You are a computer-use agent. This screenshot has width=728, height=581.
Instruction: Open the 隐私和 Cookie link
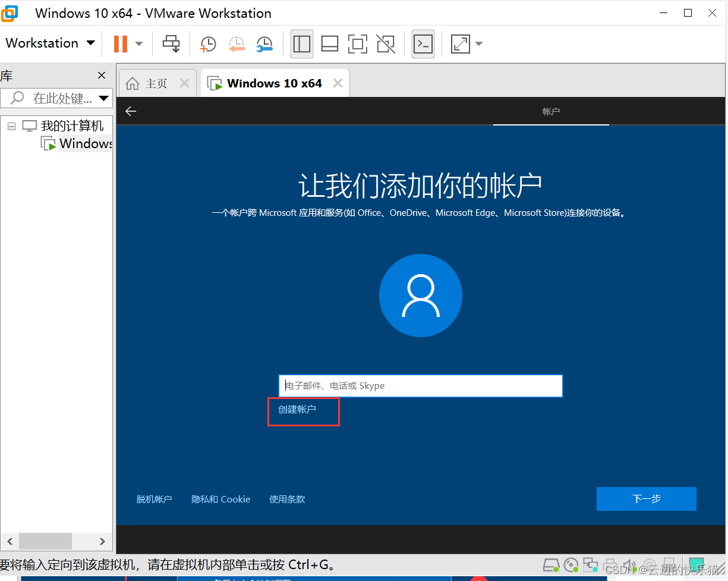coord(220,499)
